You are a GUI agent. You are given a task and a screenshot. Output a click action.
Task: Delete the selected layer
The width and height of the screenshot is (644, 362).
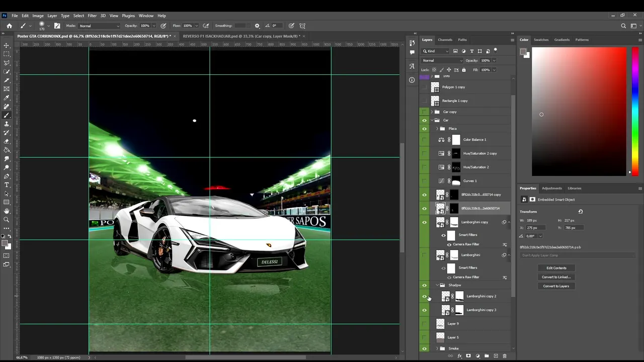click(505, 356)
